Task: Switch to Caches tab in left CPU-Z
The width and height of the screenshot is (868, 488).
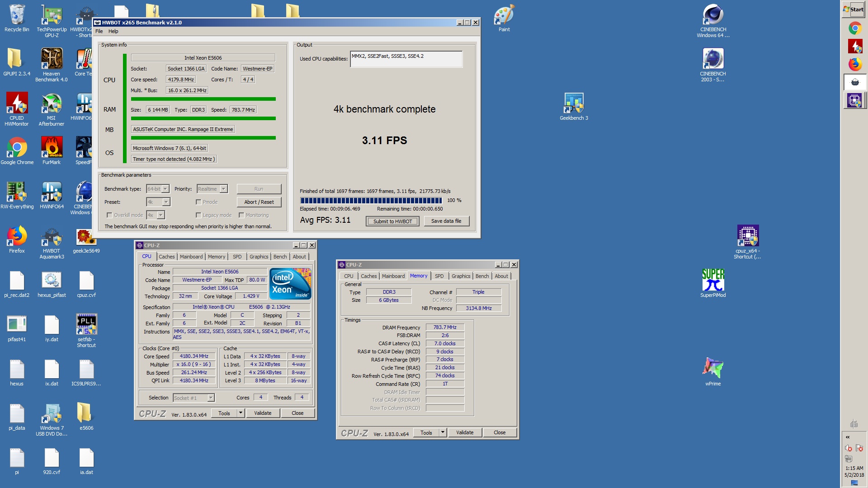Action: [166, 257]
